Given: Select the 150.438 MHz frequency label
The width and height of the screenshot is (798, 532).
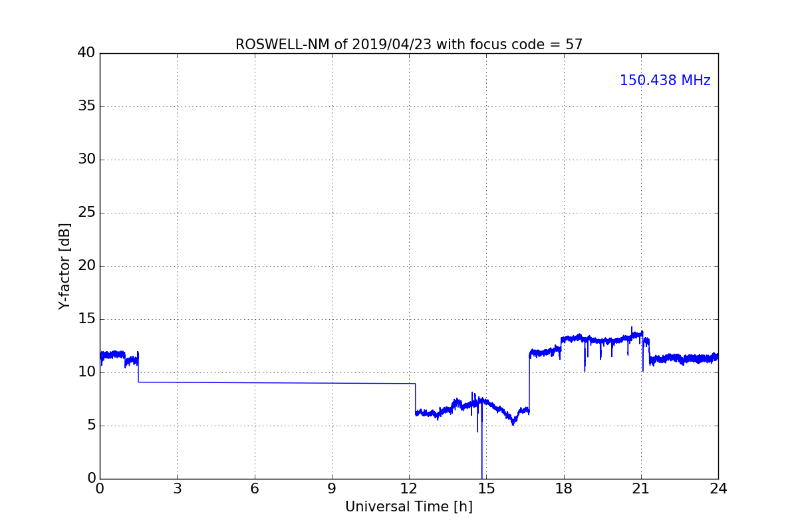Looking at the screenshot, I should coord(665,80).
